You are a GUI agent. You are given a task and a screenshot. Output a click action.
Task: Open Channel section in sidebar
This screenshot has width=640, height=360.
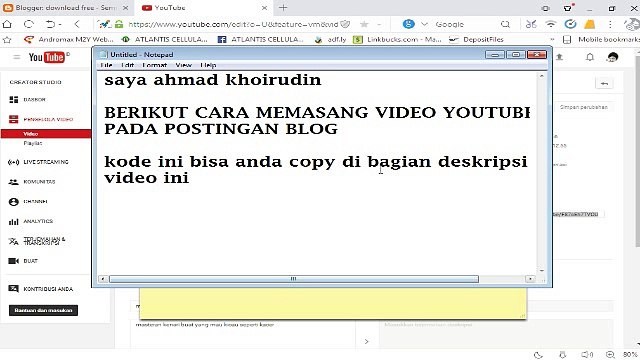28,202
